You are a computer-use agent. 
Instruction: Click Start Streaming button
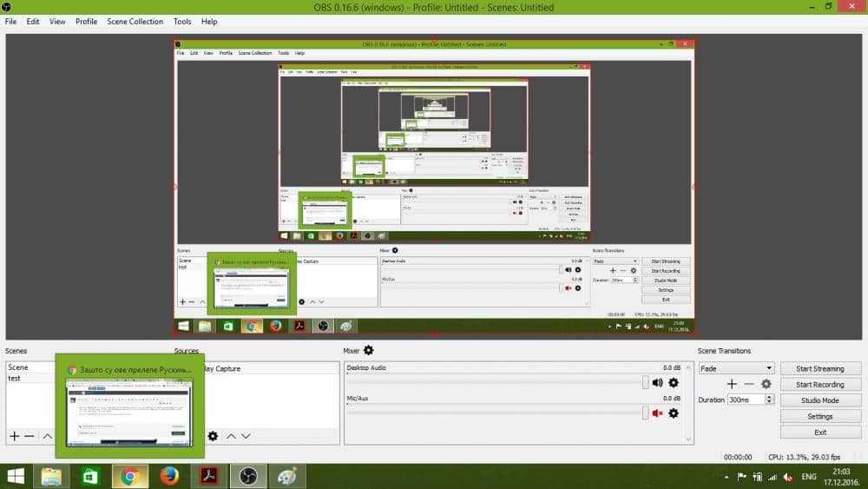click(820, 368)
